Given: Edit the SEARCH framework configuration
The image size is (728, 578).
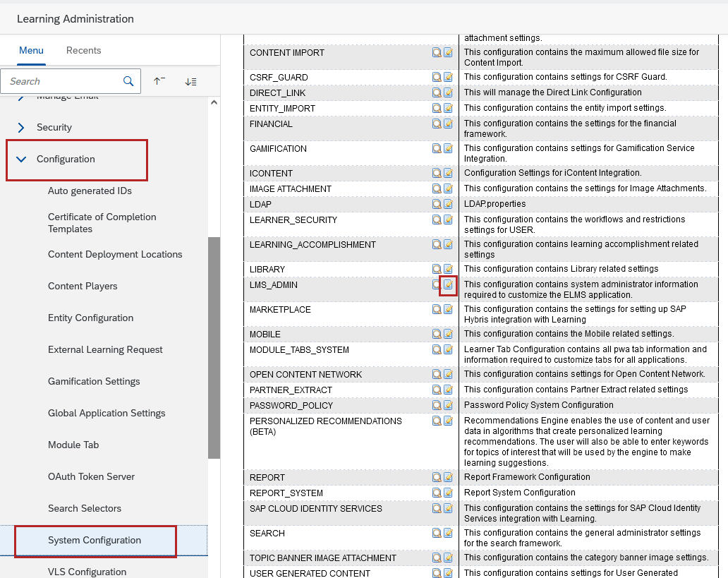Looking at the screenshot, I should click(449, 534).
